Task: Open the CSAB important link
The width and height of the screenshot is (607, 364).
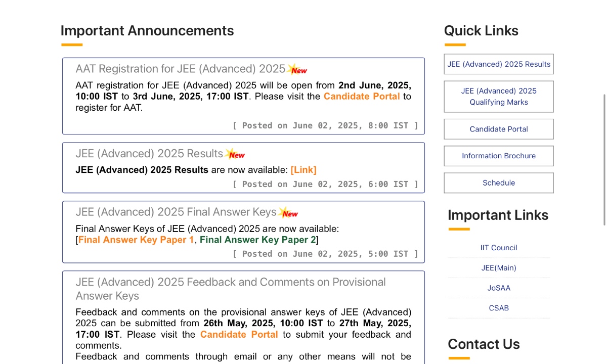Action: pyautogui.click(x=499, y=308)
